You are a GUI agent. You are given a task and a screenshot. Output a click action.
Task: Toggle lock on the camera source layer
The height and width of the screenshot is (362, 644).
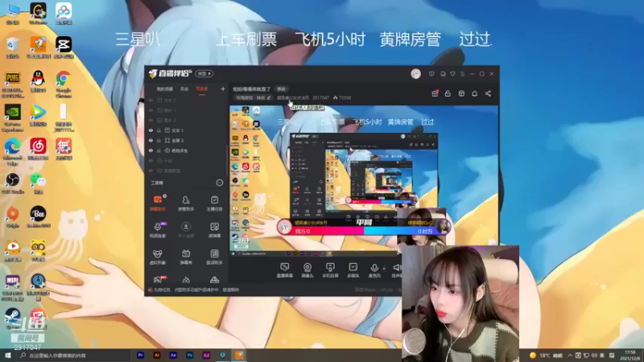[159, 150]
